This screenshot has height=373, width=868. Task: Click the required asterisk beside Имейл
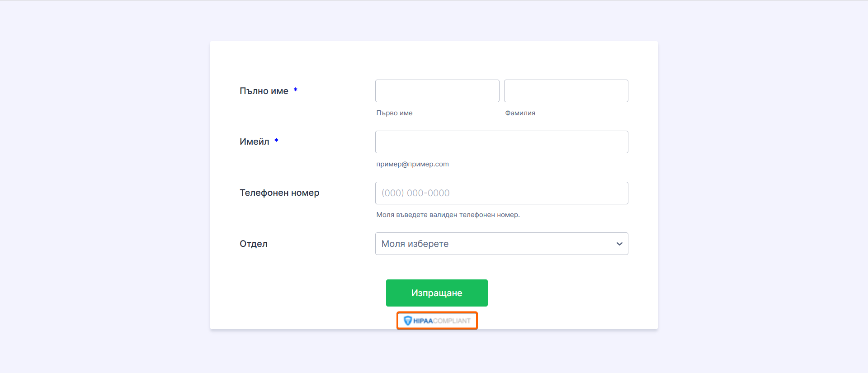coord(276,141)
